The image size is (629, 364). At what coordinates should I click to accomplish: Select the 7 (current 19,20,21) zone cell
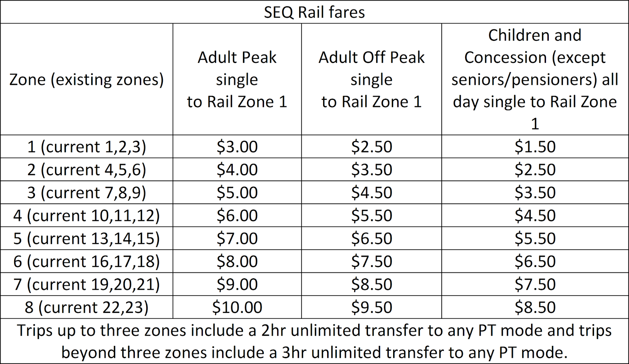point(86,284)
